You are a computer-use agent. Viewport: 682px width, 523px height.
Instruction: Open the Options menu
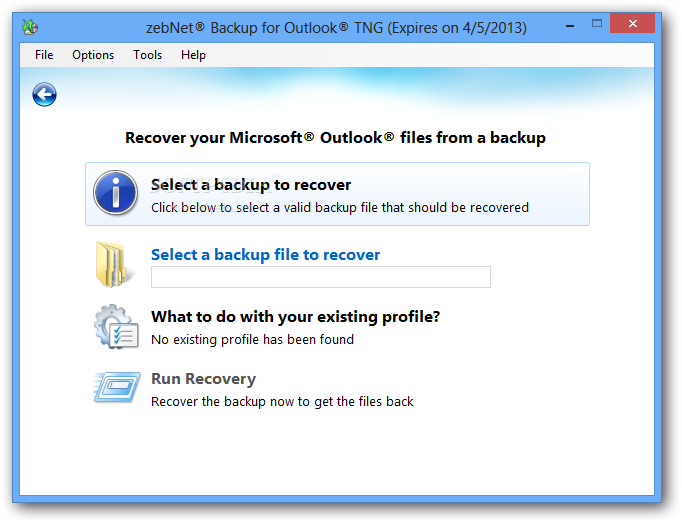93,55
